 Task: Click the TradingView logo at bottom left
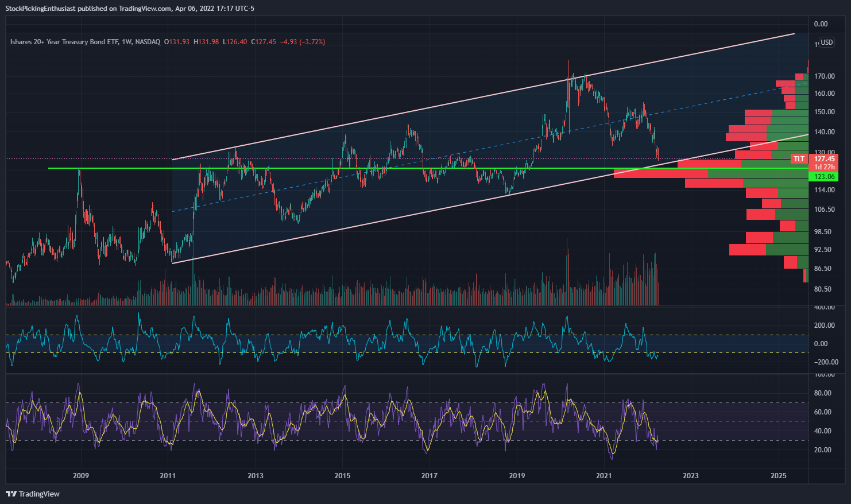coord(33,494)
